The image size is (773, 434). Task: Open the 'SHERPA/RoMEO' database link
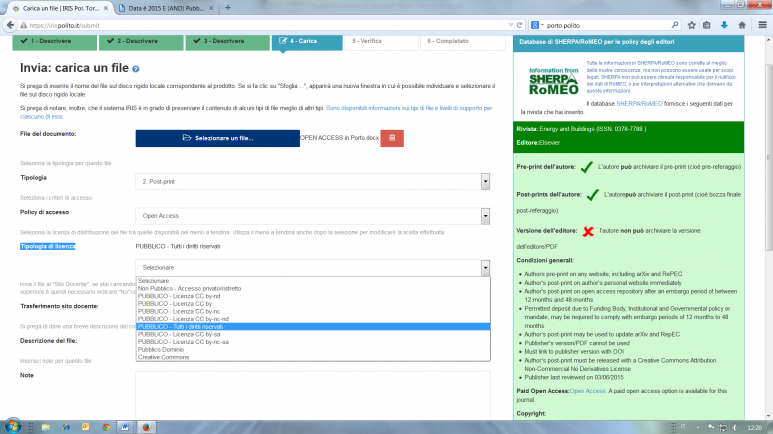[x=639, y=104]
